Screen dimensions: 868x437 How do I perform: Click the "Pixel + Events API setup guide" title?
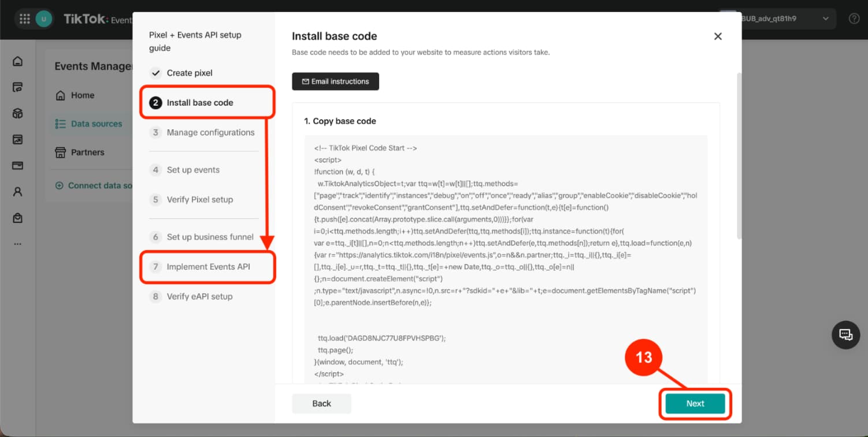tap(195, 41)
